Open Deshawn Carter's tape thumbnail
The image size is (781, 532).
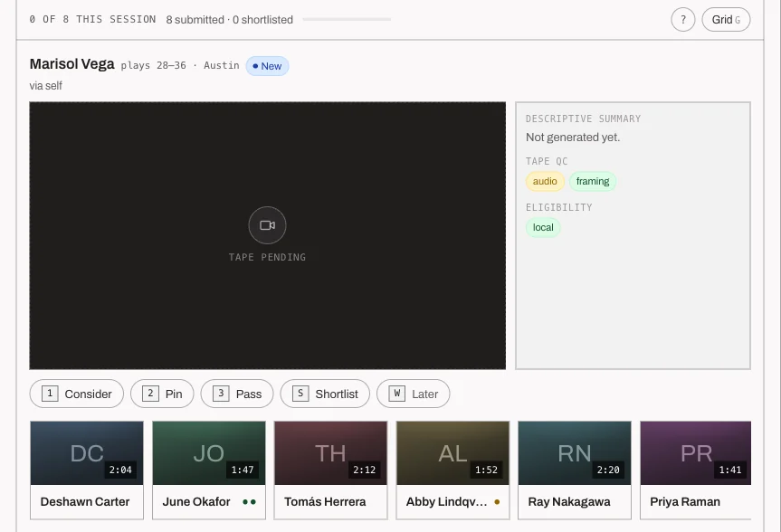[87, 452]
